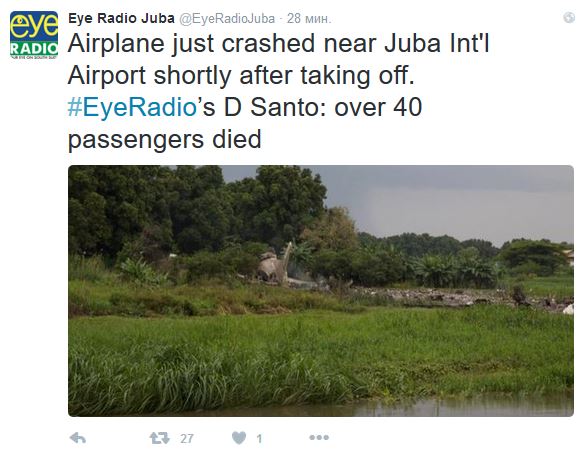Click the 28 мин. timestamp
Screen dimensions: 582x454
(x=309, y=19)
